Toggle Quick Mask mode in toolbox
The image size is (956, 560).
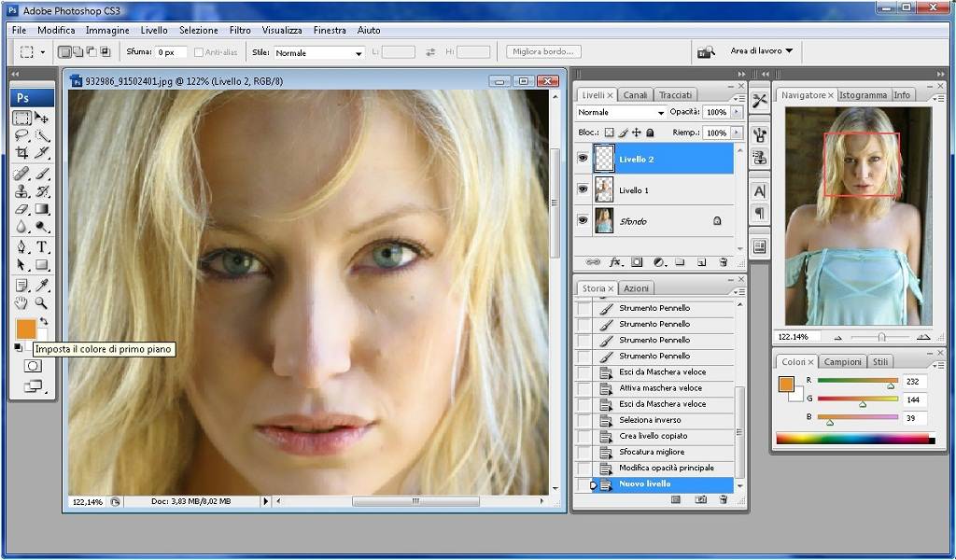click(32, 366)
